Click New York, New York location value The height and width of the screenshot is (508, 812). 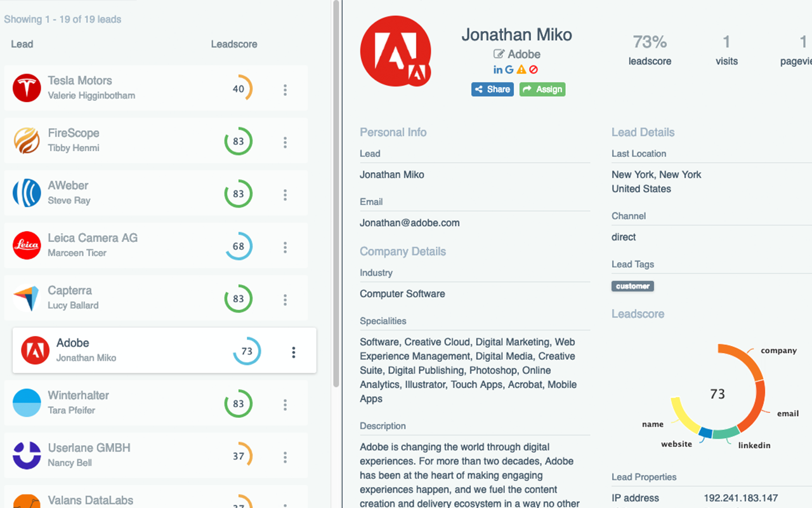click(x=657, y=175)
